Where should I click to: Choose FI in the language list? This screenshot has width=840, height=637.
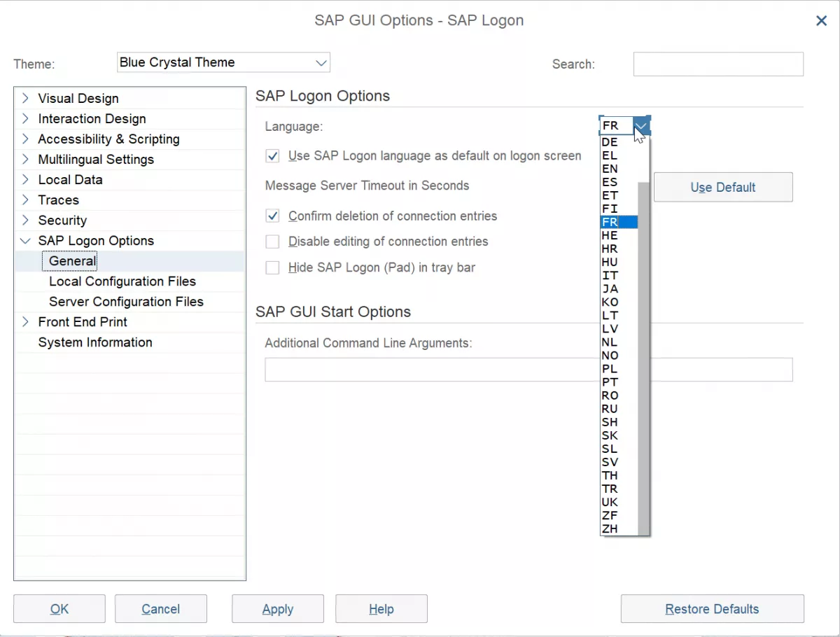coord(619,209)
